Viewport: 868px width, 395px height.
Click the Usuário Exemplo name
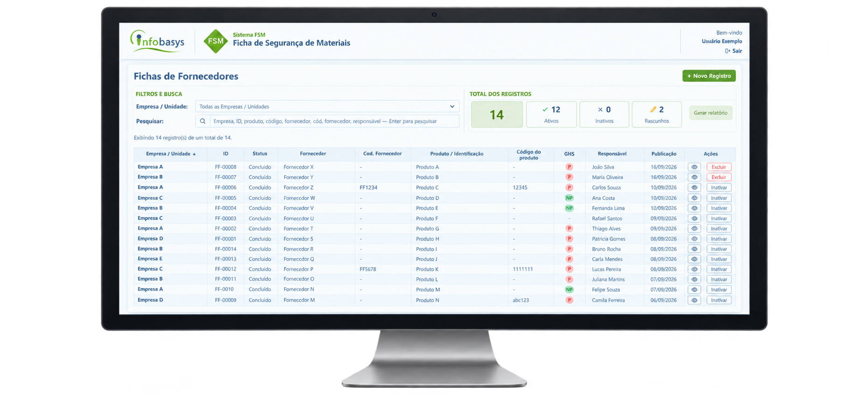pos(722,41)
